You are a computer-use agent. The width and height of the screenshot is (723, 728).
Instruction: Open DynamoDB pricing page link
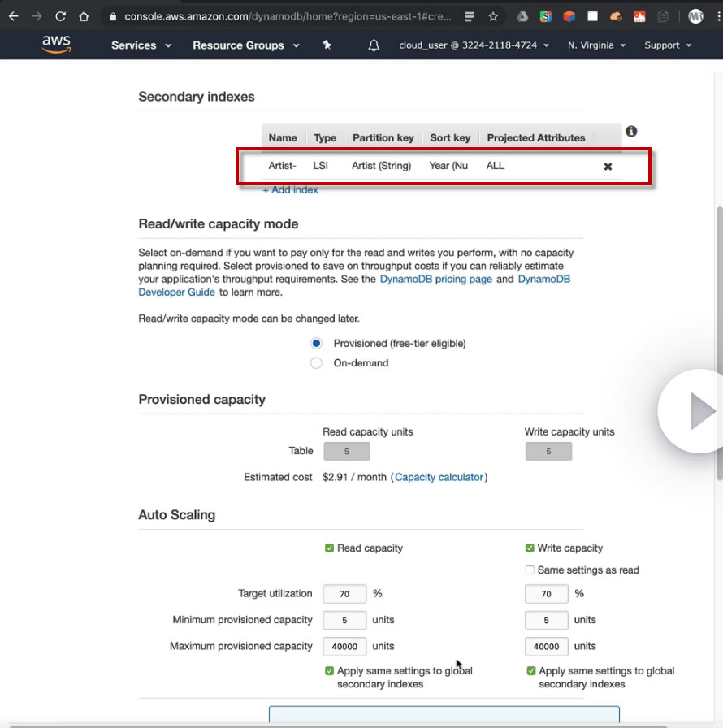click(x=435, y=279)
